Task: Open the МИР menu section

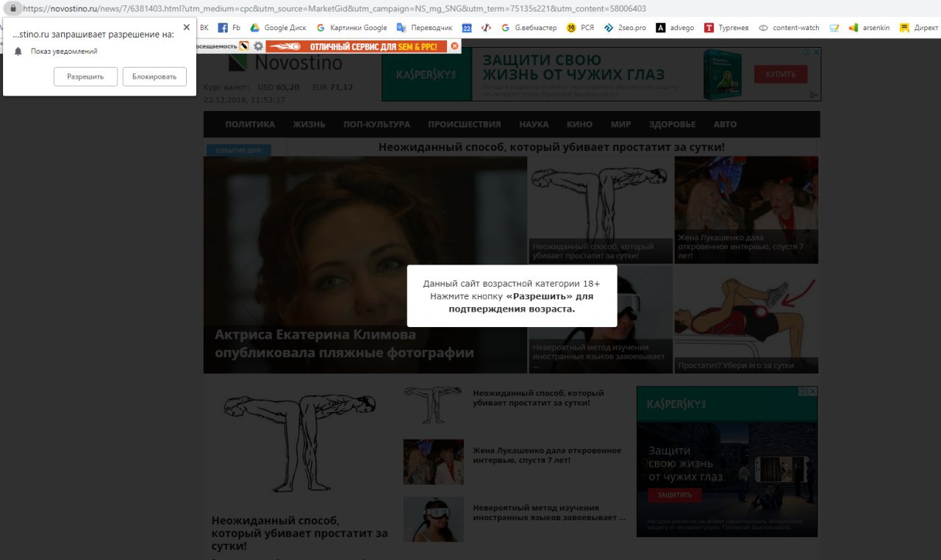Action: tap(620, 124)
